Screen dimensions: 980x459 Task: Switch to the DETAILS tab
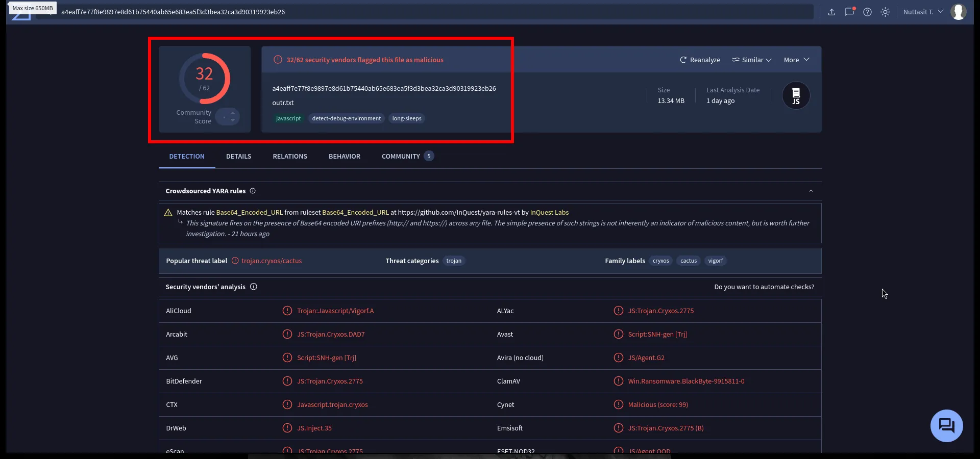pos(238,156)
